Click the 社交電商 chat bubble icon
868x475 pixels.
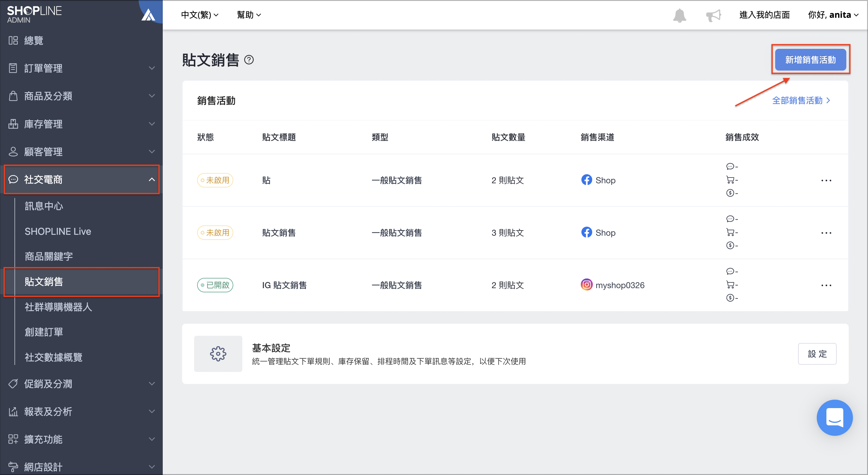(x=13, y=180)
